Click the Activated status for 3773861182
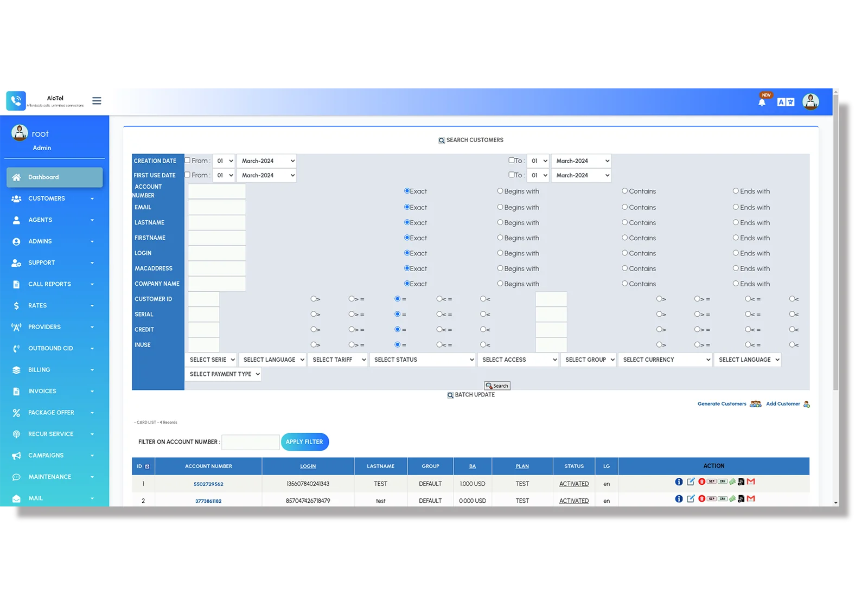The image size is (868, 609). (574, 501)
